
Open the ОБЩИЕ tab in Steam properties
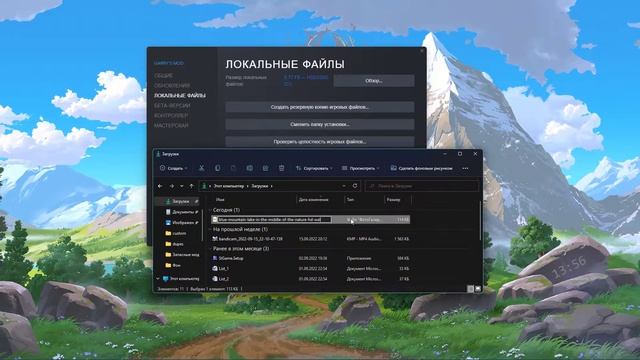[x=164, y=76]
